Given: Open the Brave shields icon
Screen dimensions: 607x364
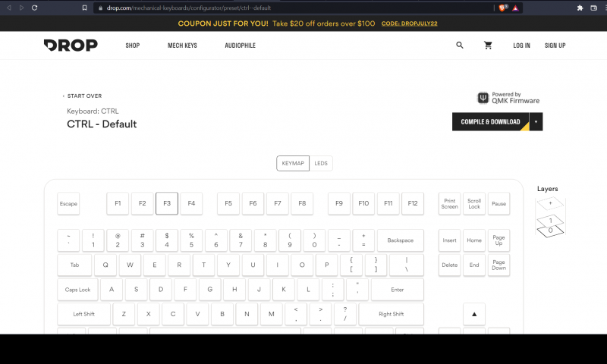Looking at the screenshot, I should [502, 8].
